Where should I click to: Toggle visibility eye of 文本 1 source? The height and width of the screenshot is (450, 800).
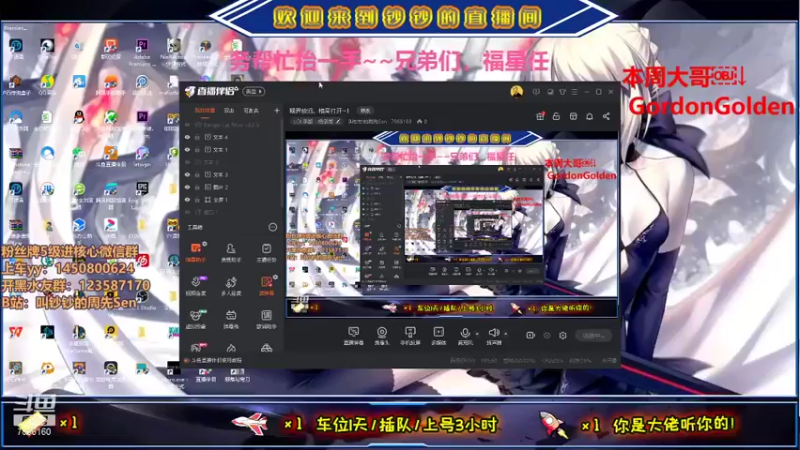click(187, 149)
